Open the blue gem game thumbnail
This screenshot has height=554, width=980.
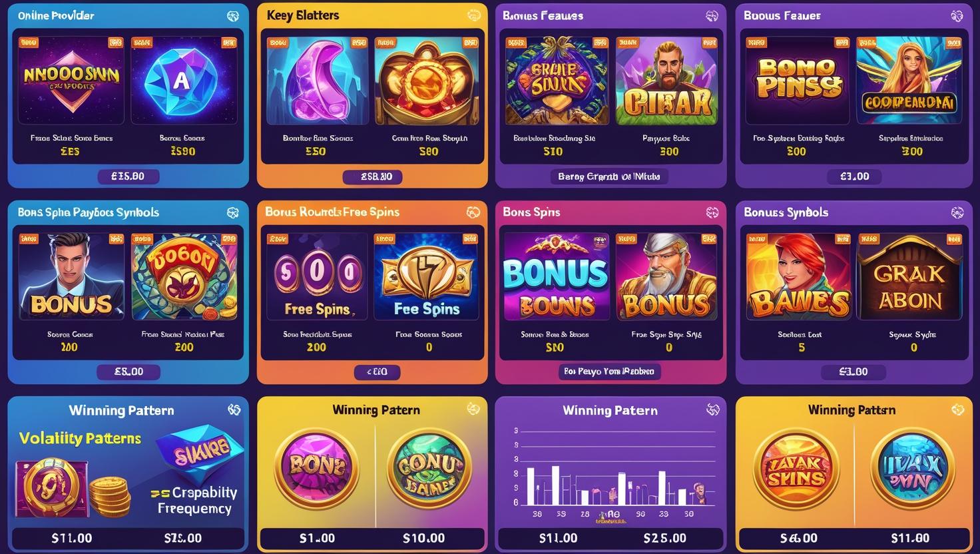pyautogui.click(x=183, y=81)
